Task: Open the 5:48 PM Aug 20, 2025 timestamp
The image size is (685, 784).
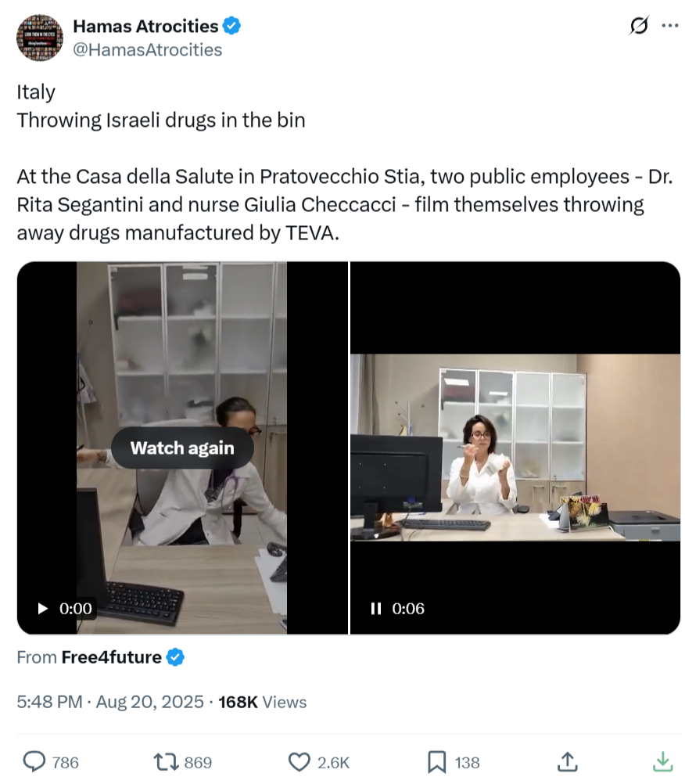Action: [109, 702]
